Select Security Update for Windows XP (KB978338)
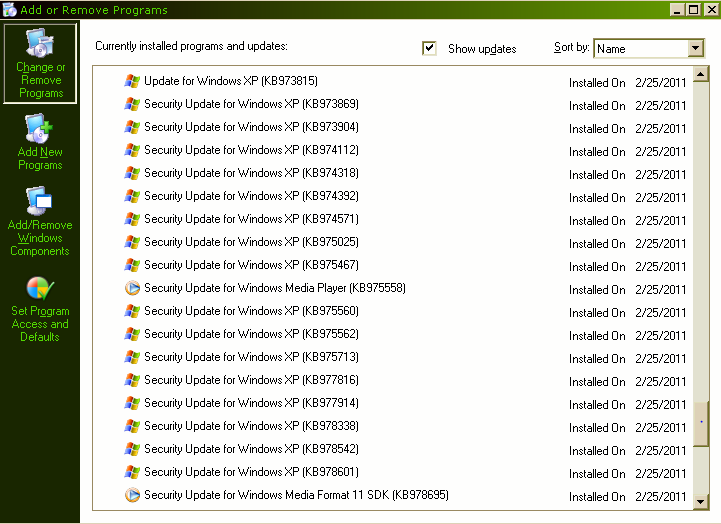 251,426
